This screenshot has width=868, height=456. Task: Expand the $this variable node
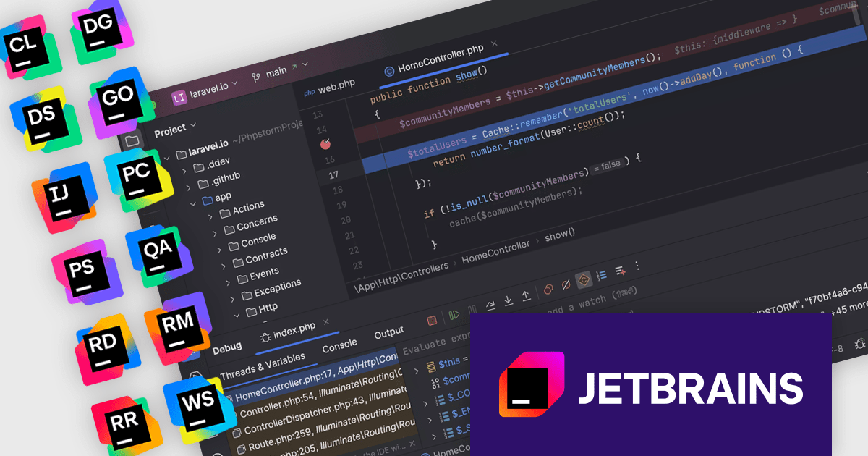click(415, 370)
